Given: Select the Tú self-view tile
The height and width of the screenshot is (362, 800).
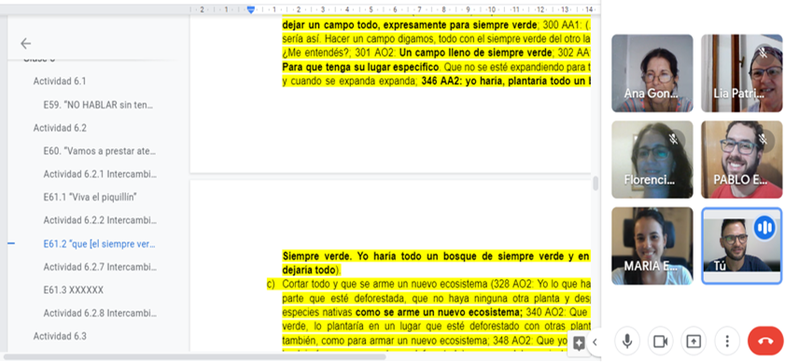Looking at the screenshot, I should (741, 245).
